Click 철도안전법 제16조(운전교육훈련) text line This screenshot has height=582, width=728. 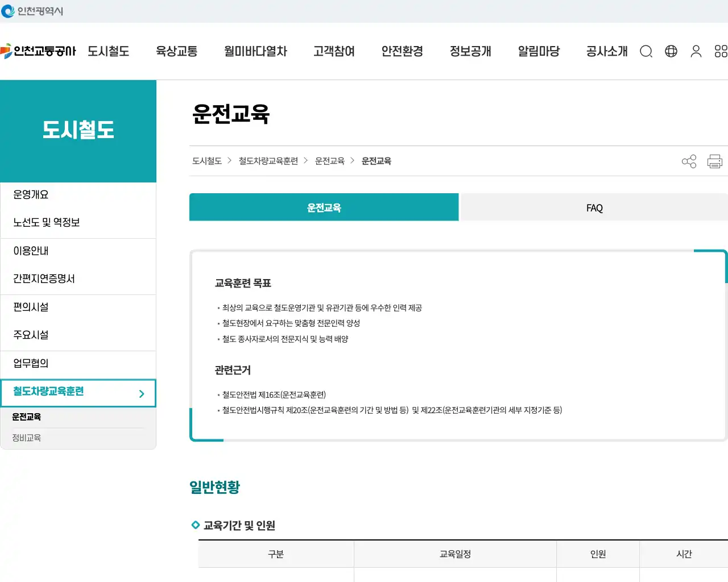[274, 394]
